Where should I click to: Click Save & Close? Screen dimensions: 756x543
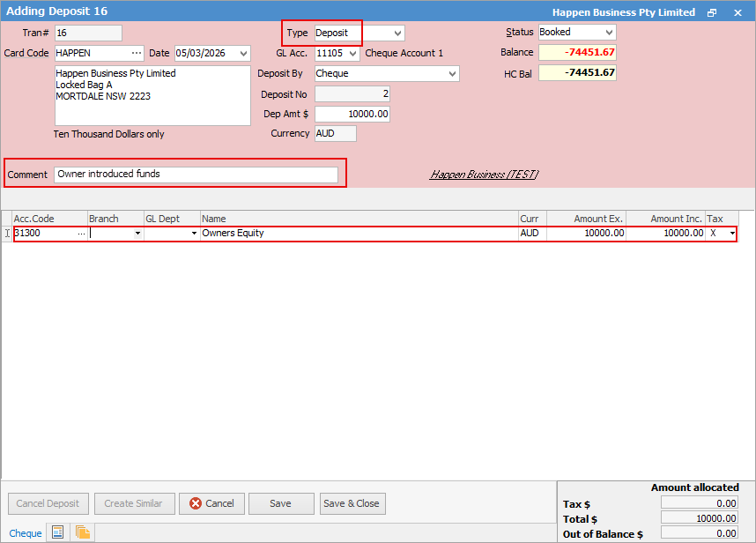coord(352,503)
